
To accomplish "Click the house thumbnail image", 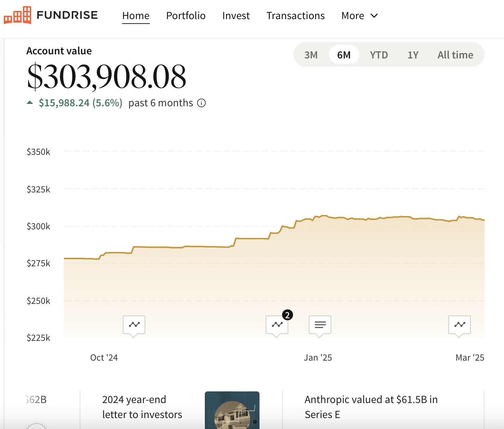I will pos(232,410).
